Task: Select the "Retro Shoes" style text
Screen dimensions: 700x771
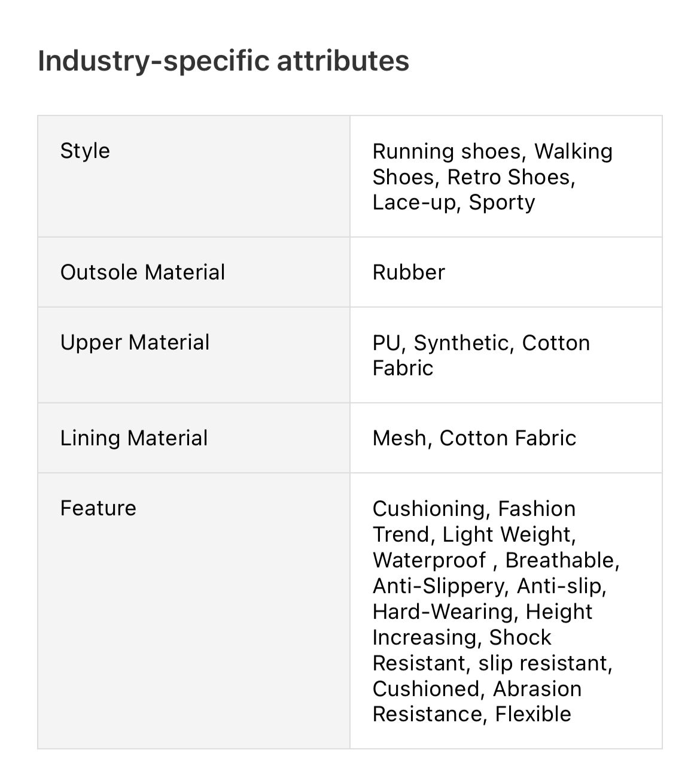Action: pos(510,177)
